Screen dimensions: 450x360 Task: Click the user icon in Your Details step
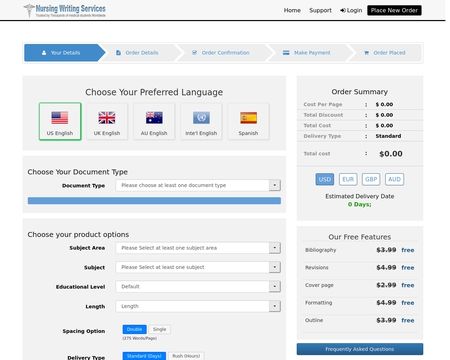[x=44, y=53]
